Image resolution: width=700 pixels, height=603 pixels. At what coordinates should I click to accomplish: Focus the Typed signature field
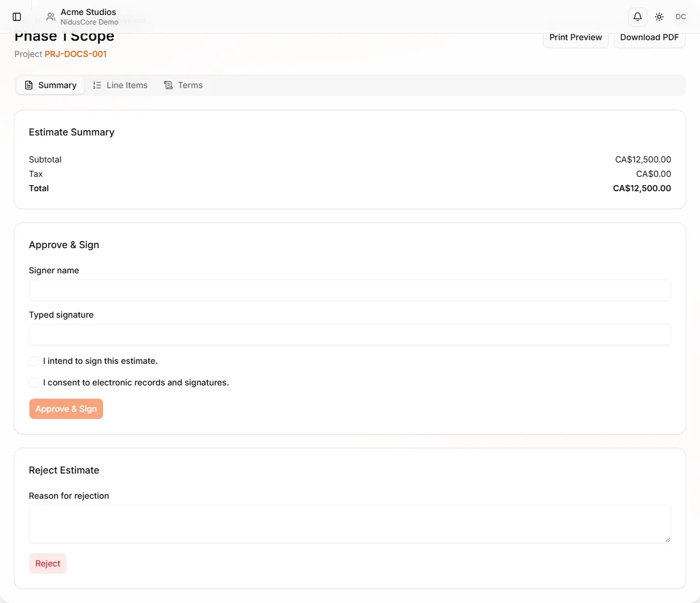point(350,334)
